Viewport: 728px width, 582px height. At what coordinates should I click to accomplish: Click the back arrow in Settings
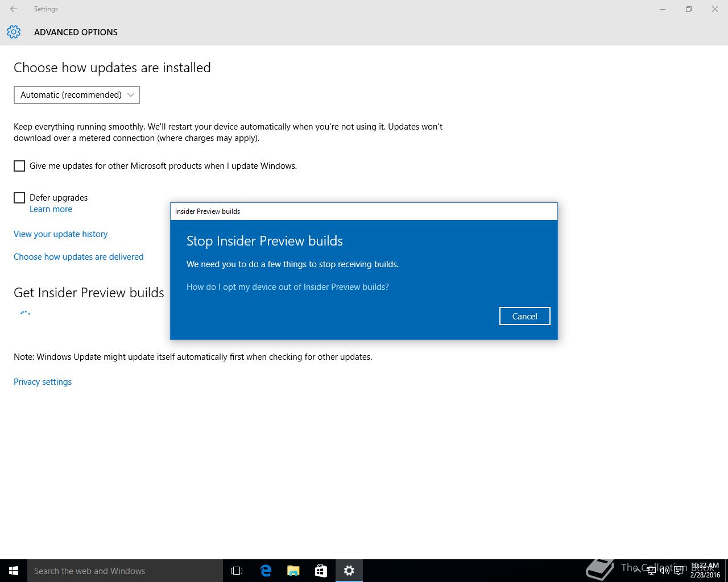point(14,9)
